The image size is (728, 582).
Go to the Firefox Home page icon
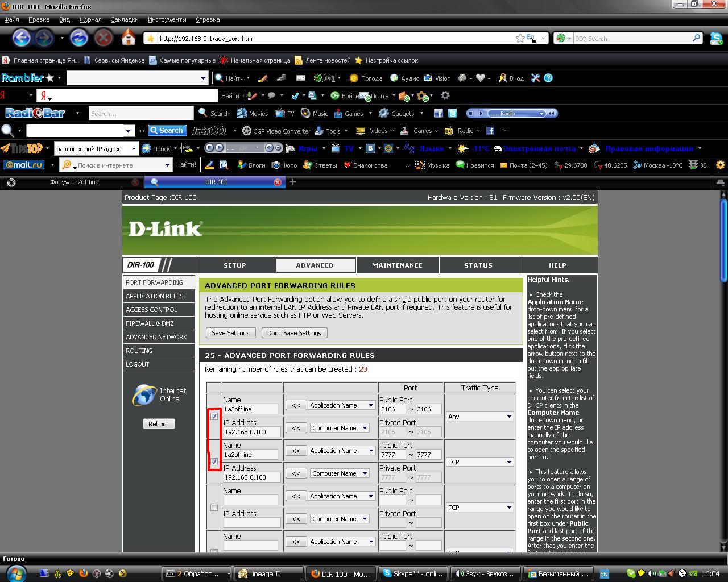point(129,38)
